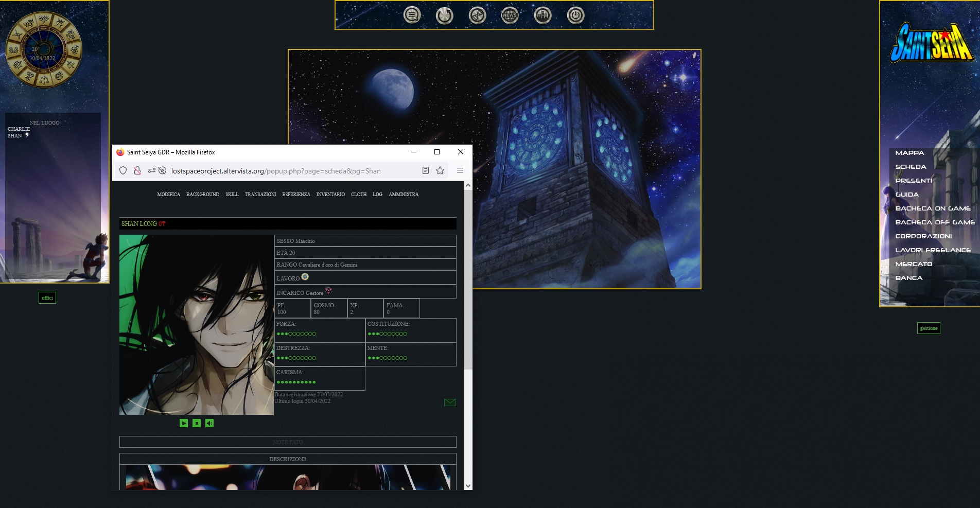Open the ESPERIENZA tab
The width and height of the screenshot is (980, 508).
[296, 195]
